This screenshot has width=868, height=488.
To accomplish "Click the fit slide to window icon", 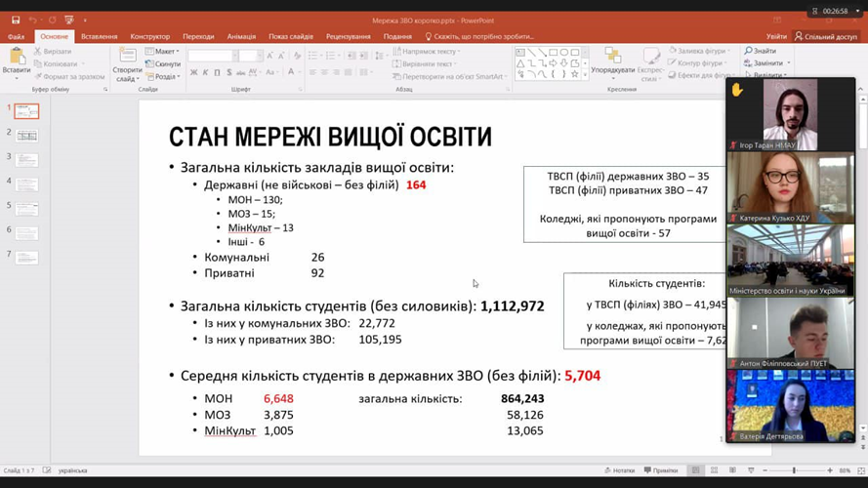I will tap(861, 470).
